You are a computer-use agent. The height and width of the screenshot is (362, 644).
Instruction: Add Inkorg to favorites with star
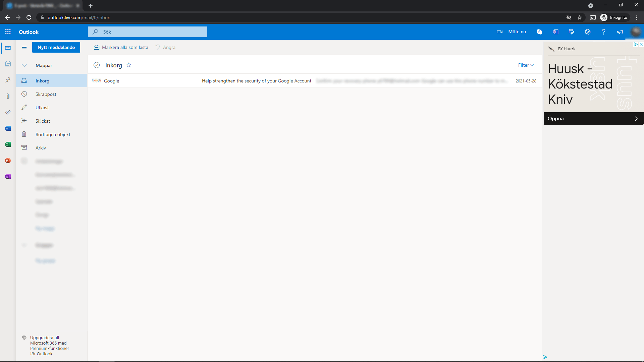tap(129, 65)
